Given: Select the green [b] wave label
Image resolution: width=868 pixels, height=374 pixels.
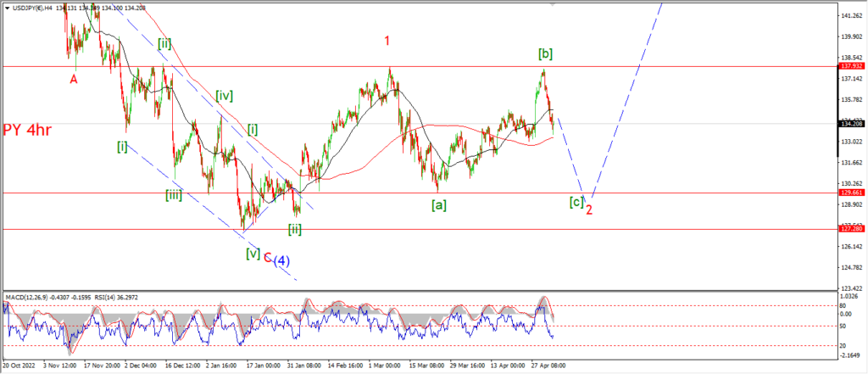Looking at the screenshot, I should (x=546, y=54).
